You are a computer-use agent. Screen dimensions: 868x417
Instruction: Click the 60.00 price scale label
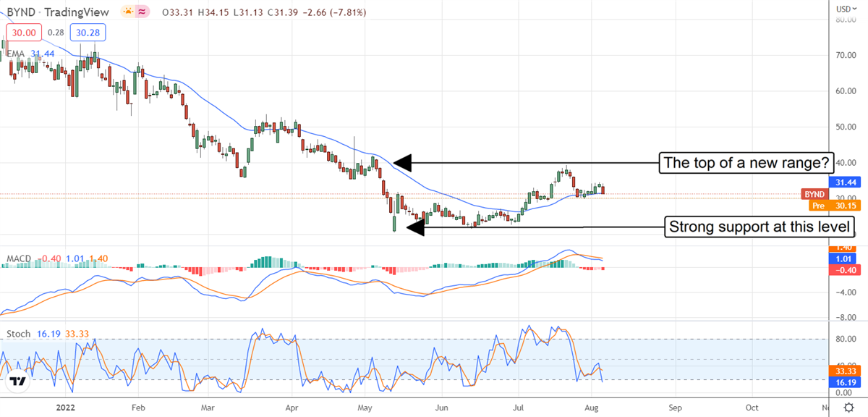(x=846, y=91)
